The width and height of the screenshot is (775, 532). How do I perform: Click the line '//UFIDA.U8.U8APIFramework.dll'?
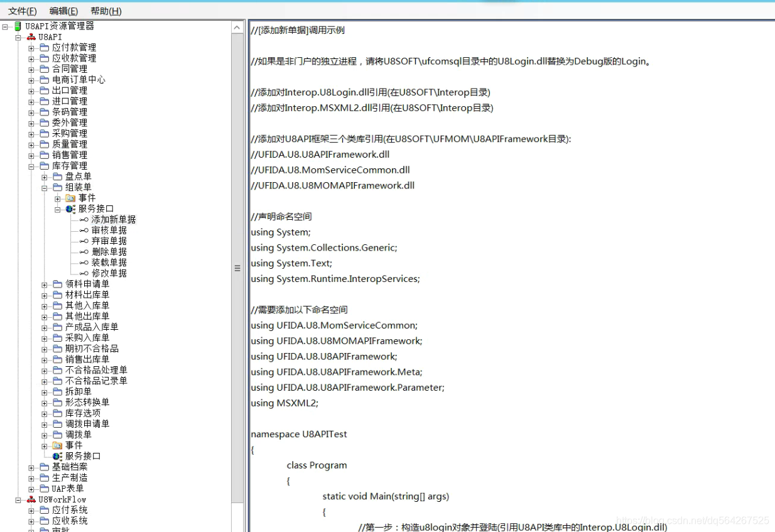(320, 155)
